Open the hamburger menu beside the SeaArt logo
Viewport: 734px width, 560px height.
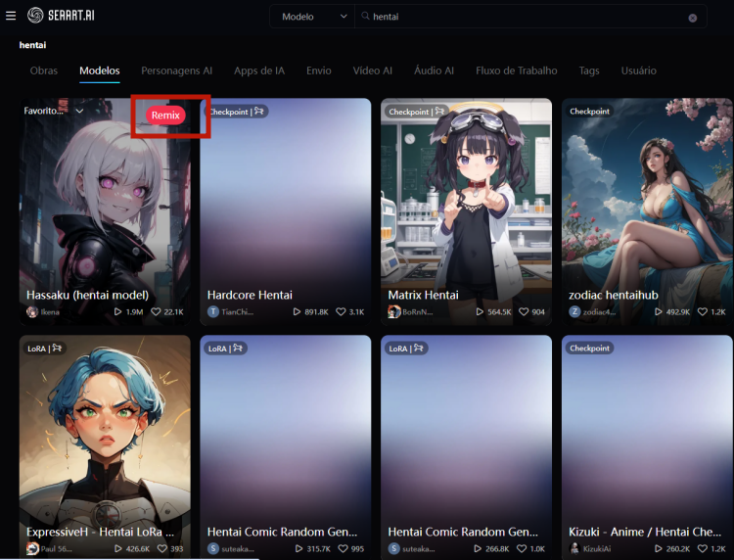click(x=11, y=16)
